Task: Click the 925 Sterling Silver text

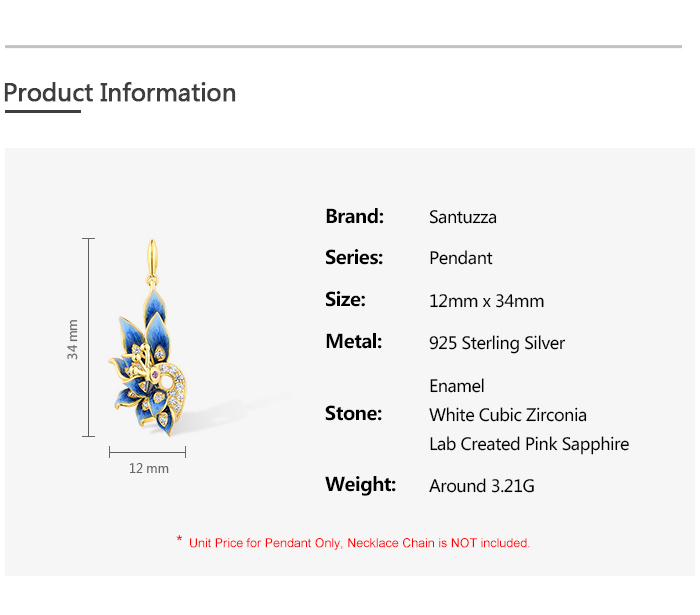Action: click(x=497, y=343)
